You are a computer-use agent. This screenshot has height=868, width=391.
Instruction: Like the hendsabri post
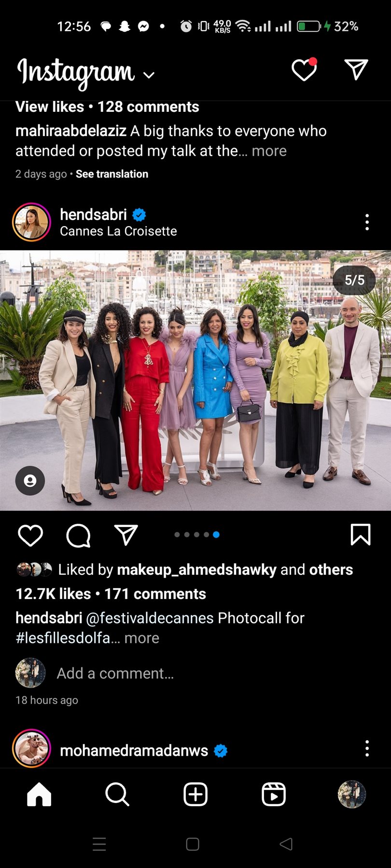click(x=30, y=535)
